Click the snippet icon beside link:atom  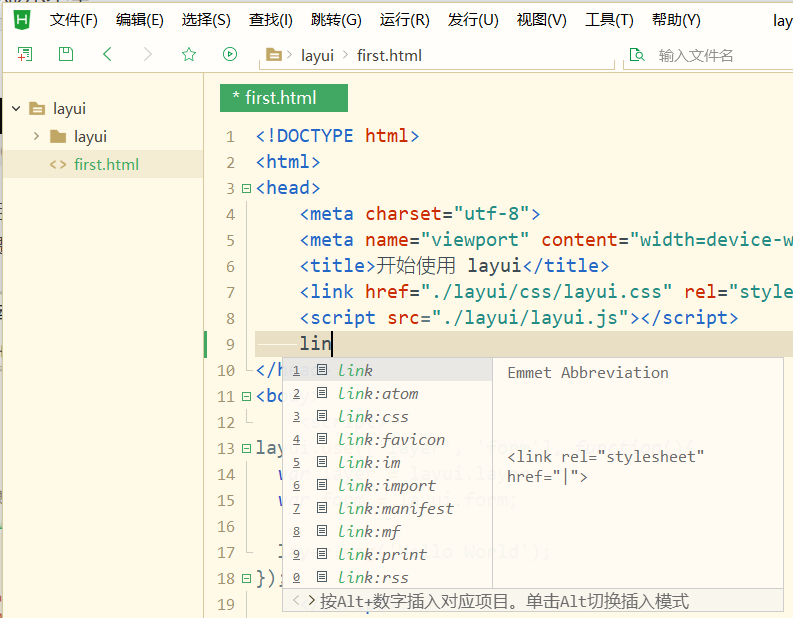(322, 392)
